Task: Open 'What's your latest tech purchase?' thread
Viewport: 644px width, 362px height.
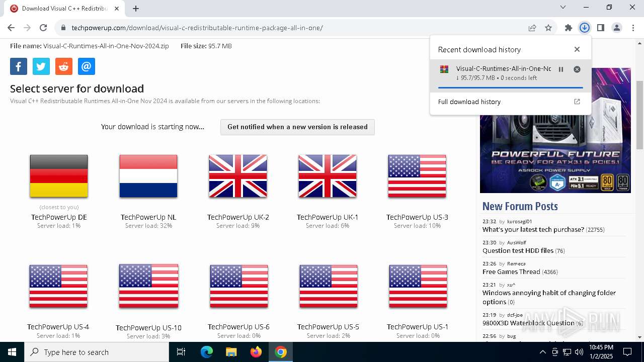Action: [533, 229]
